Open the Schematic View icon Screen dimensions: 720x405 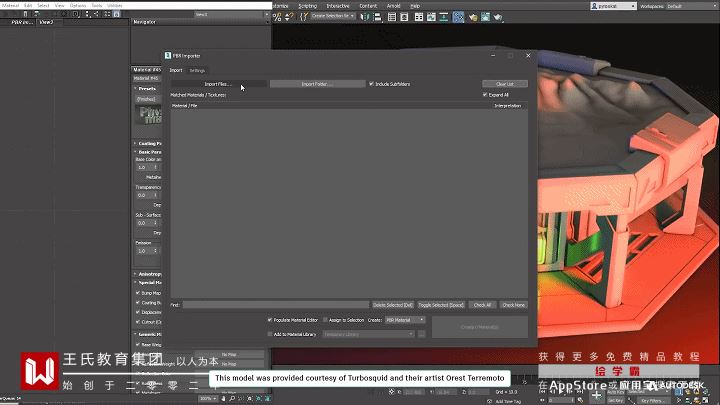point(444,17)
